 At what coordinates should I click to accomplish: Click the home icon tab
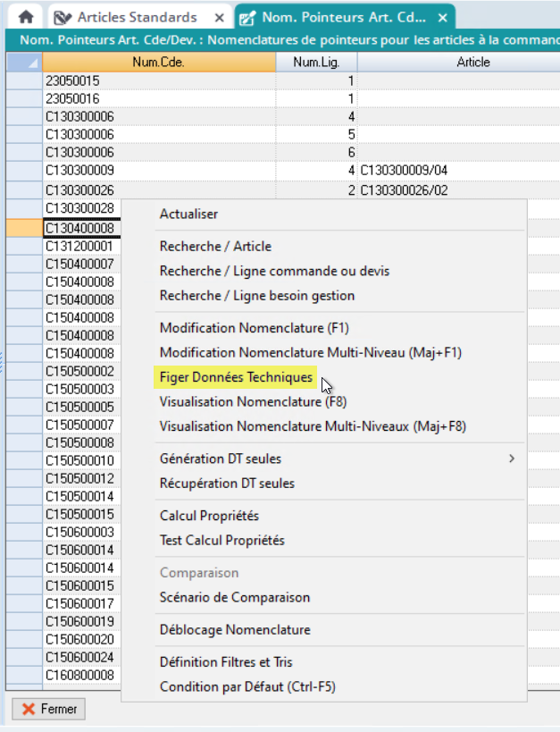click(26, 17)
